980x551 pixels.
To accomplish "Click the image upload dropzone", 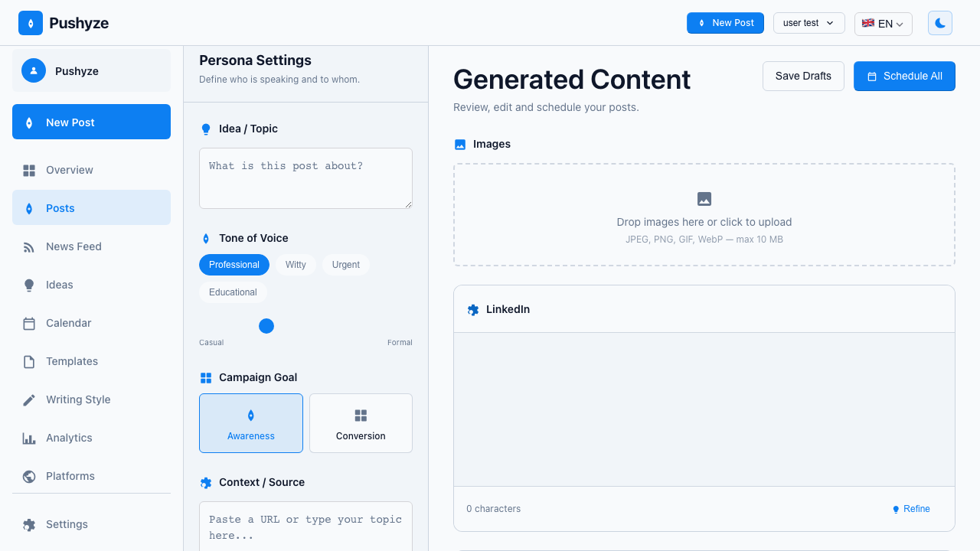I will tap(704, 215).
